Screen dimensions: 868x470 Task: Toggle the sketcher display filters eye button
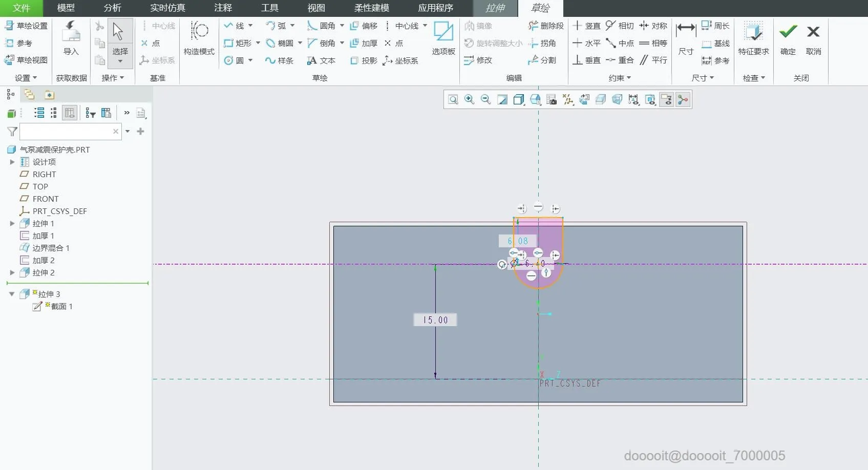tap(667, 100)
